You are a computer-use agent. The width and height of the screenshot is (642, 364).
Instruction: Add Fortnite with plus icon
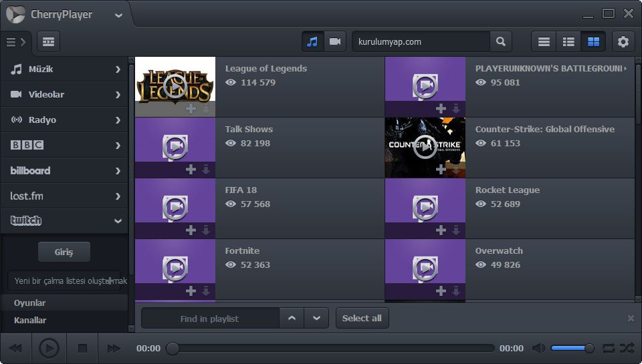click(x=191, y=291)
